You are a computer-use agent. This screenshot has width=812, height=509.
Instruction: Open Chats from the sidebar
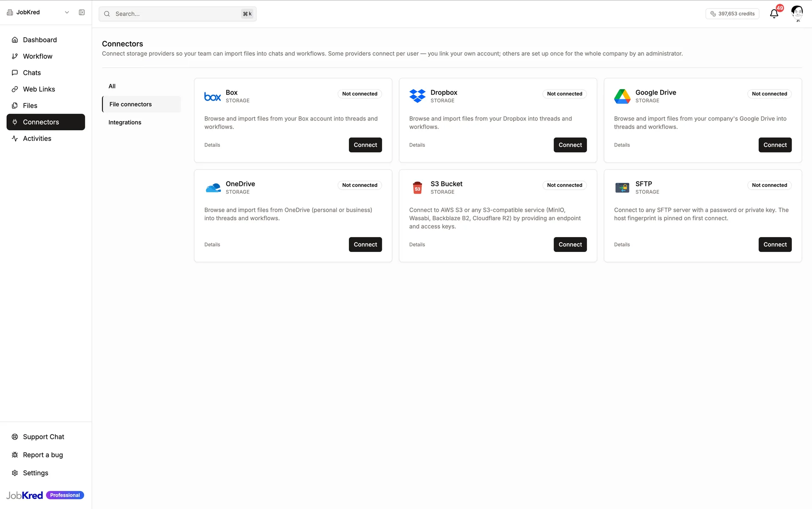[46, 73]
